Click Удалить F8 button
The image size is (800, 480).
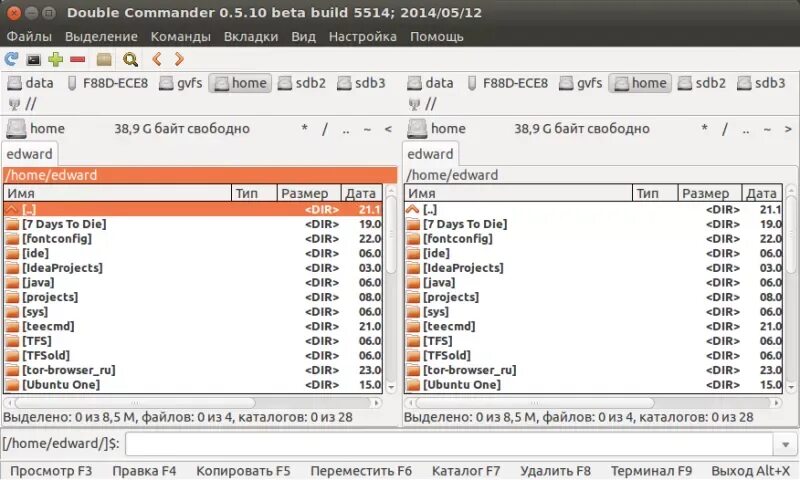click(x=556, y=471)
